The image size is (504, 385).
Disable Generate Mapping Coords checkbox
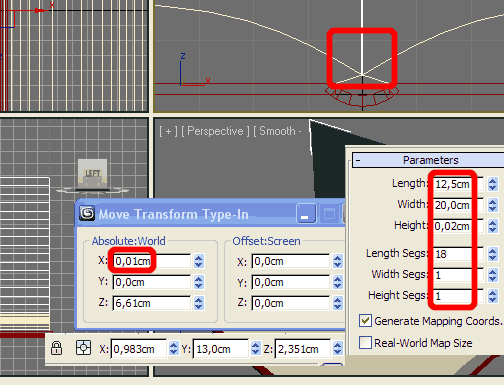point(365,321)
